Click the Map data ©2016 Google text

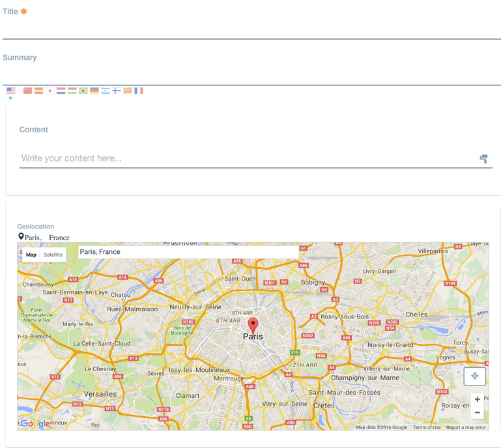coord(382,427)
